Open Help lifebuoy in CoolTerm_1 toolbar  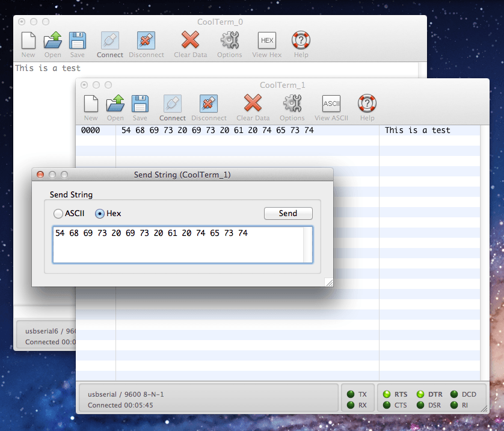[367, 104]
